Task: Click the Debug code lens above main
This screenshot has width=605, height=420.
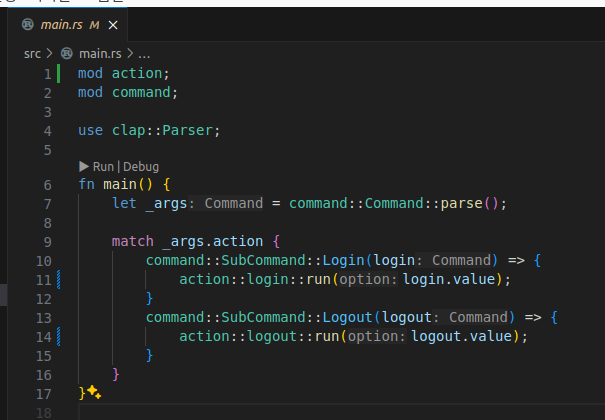Action: pos(141,167)
